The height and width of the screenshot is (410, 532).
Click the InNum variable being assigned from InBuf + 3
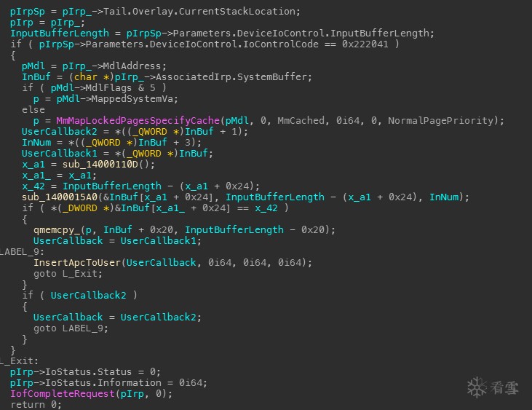[36, 143]
